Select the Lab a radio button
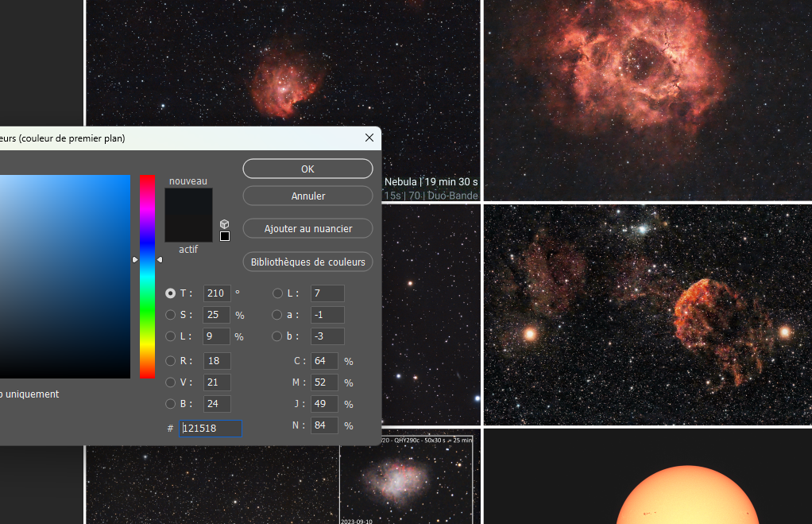This screenshot has width=812, height=524. (277, 315)
